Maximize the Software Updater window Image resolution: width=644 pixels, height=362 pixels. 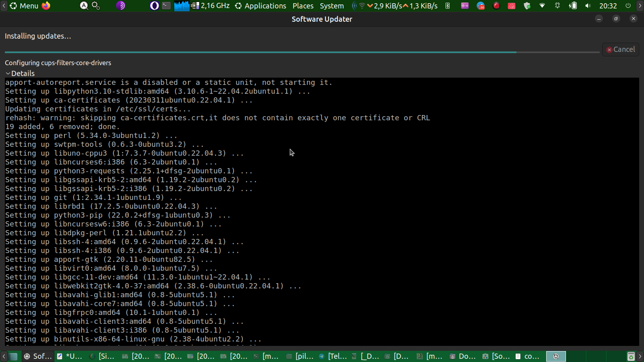(x=616, y=19)
